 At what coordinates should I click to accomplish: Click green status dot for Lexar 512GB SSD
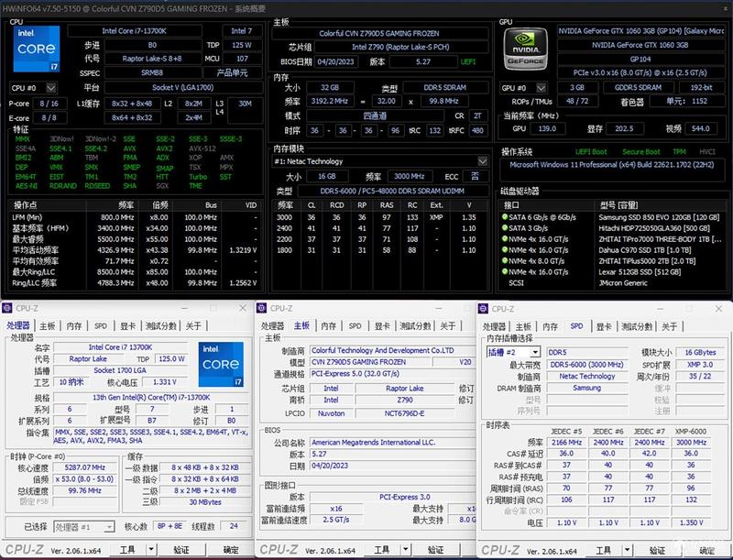[505, 271]
